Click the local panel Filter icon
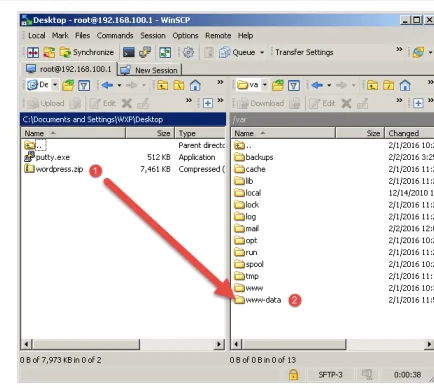Screen dimensions: 434x388 (x=84, y=85)
